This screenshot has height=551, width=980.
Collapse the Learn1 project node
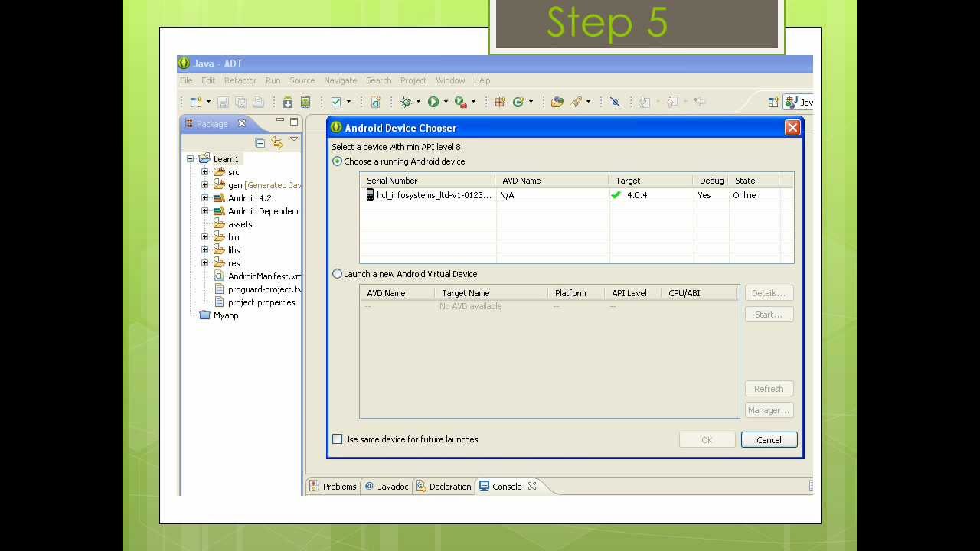[x=190, y=159]
